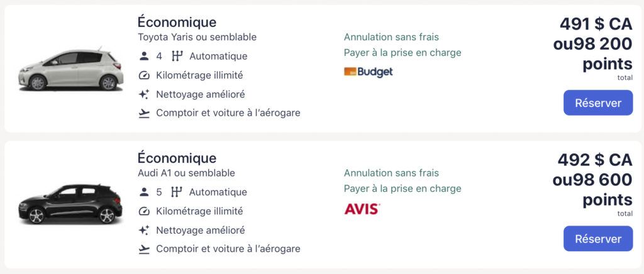Open the black Audi A1 car photo
This screenshot has height=274, width=644.
[69, 204]
